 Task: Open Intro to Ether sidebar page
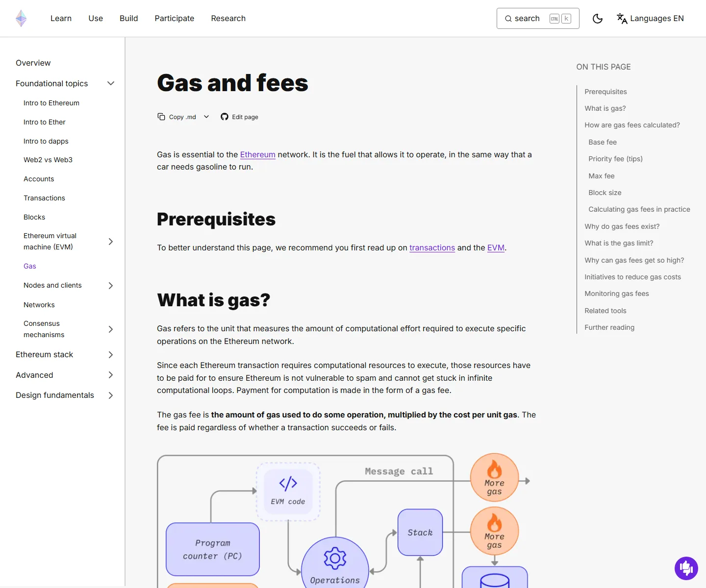coord(45,122)
